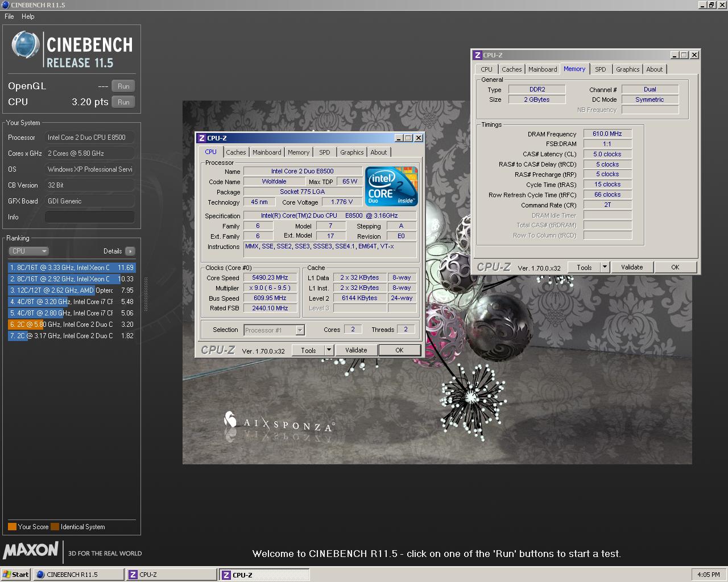Select ranking entry 4C/8T @ 2.80 GHz
The width and height of the screenshot is (728, 582).
(72, 313)
